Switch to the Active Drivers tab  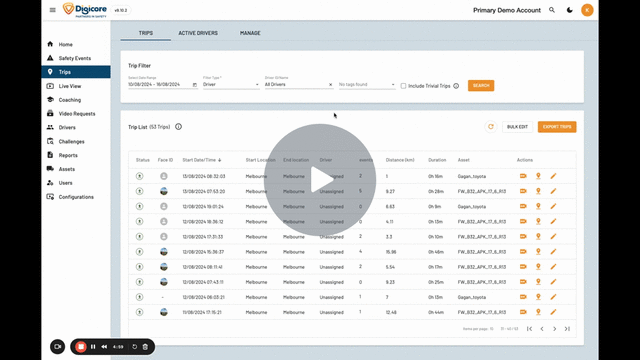tap(198, 33)
